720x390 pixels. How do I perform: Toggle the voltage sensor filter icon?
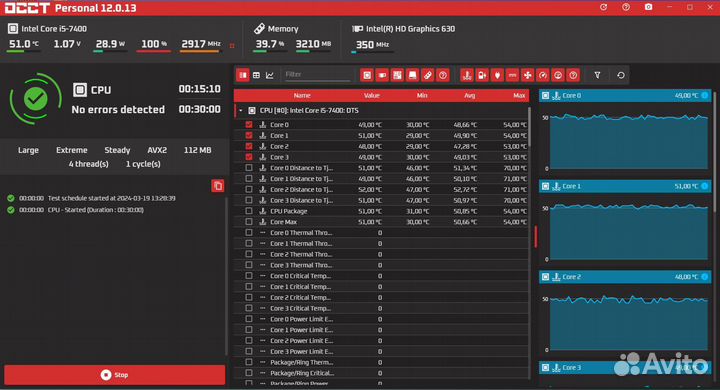[482, 75]
